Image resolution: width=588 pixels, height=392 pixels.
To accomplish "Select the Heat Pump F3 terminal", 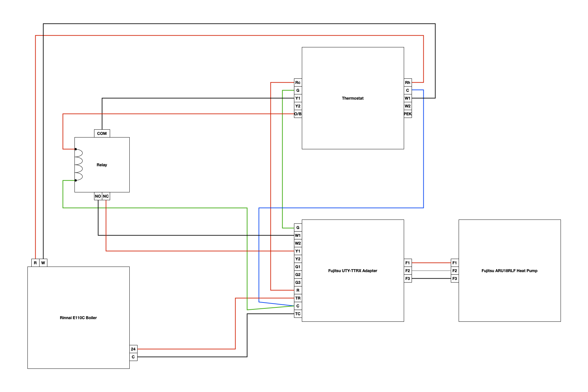I will pyautogui.click(x=455, y=279).
